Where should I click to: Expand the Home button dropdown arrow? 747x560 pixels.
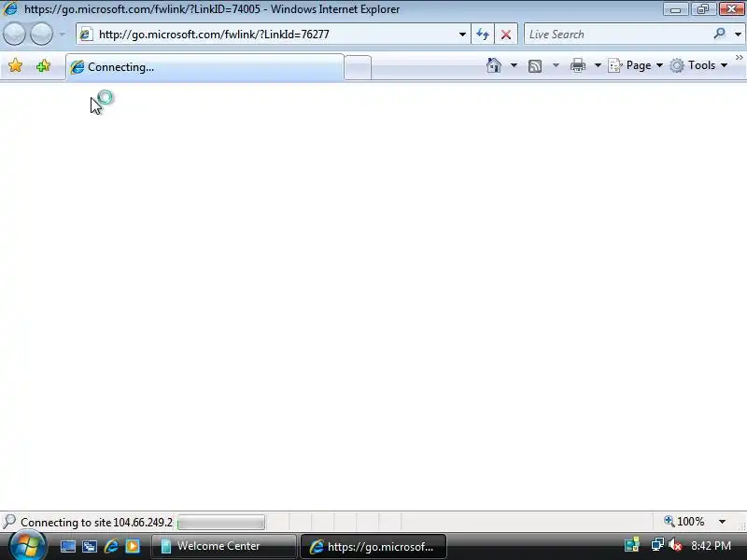point(514,65)
